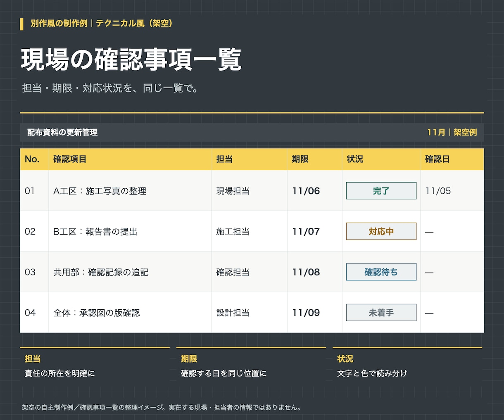Click the 確認日 dash in row 03
Screen dimensions: 504x420
coord(429,273)
